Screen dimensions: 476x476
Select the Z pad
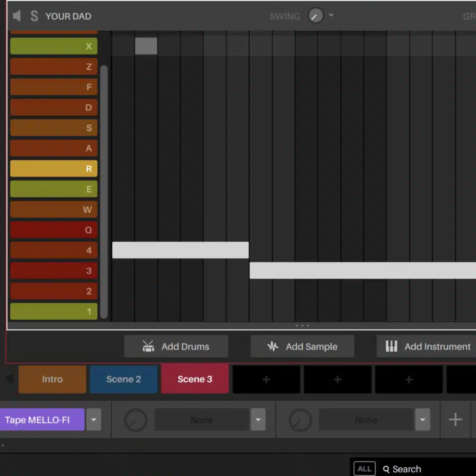pos(54,66)
